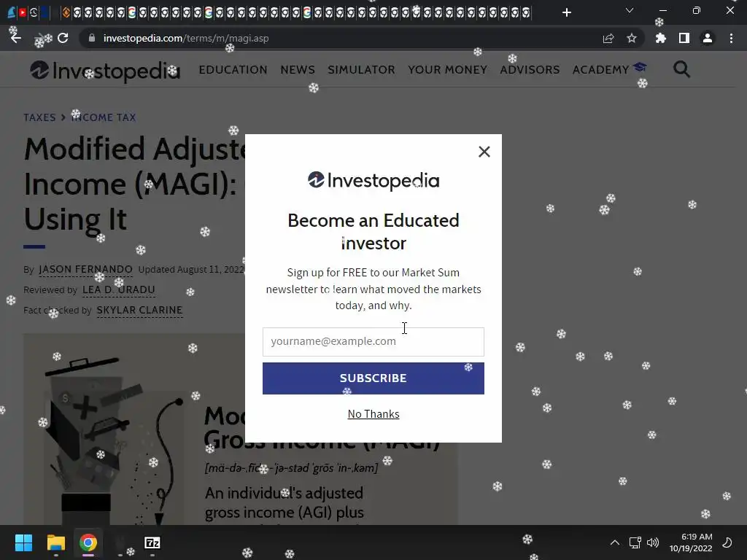View site info via the padlock icon
Viewport: 747px width, 560px height.
coord(92,38)
